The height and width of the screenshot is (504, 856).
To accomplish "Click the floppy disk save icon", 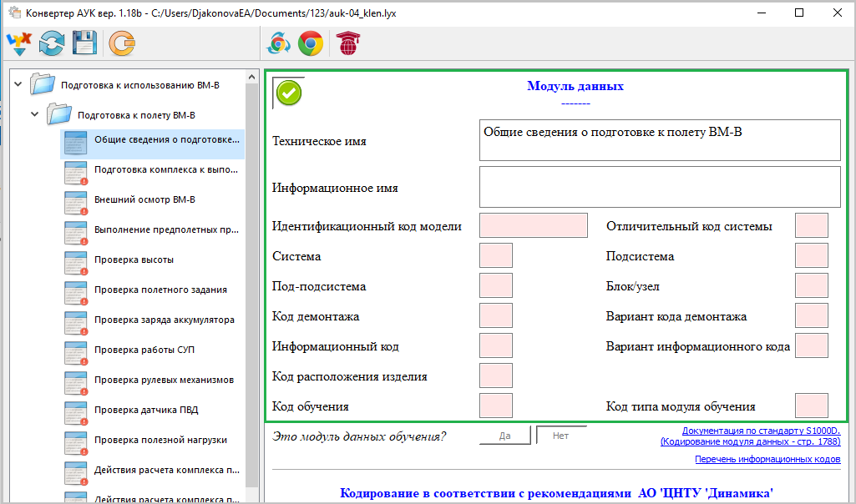I will pos(84,43).
